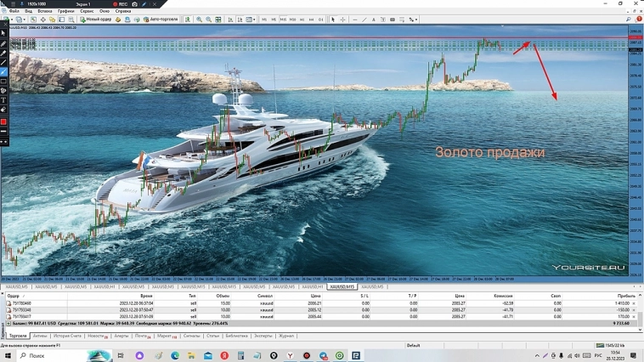Close the first sell order row

[x=633, y=303]
